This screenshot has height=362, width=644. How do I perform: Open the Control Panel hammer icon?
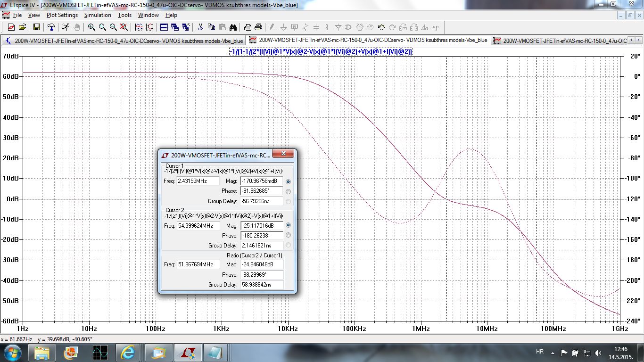coord(51,27)
